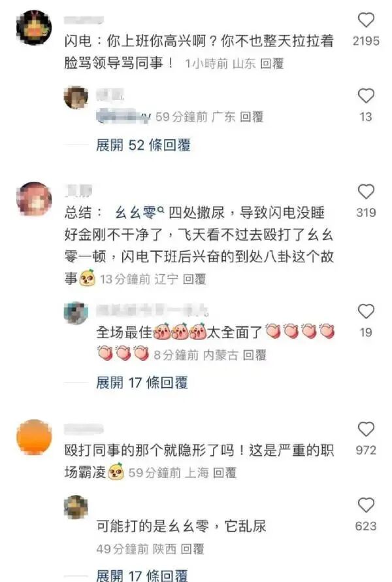Viewport: 392px width, 582px height.
Task: Tap 回覆 on the 陕西 reply
Action: pyautogui.click(x=192, y=549)
